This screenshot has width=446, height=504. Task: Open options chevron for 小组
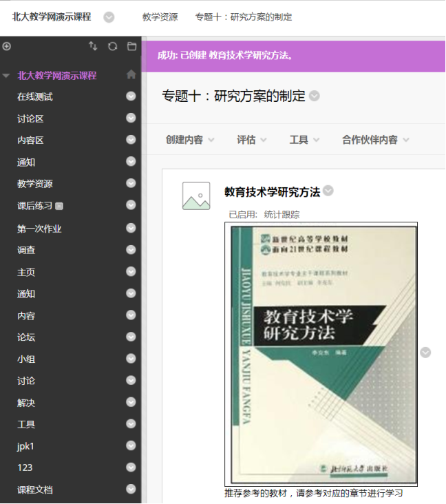point(131,359)
